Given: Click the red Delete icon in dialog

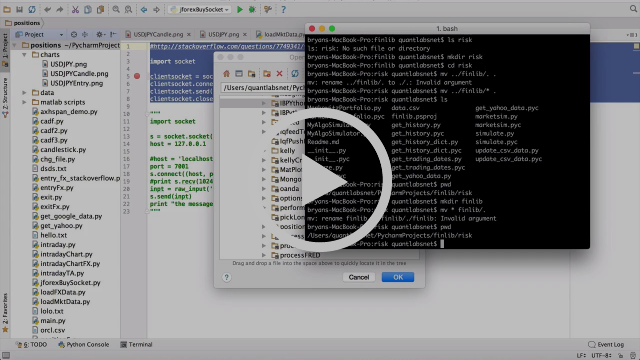Looking at the screenshot, I should click(279, 74).
